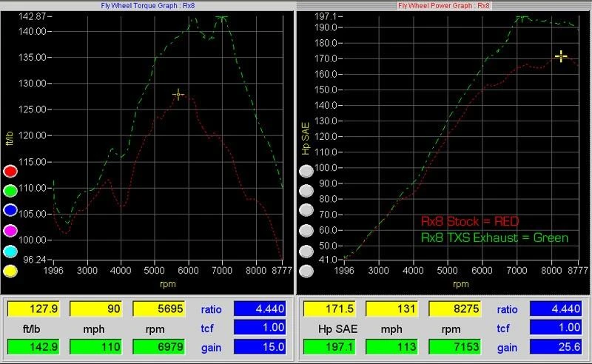Select the green trace circle in torque graph
This screenshot has width=592, height=364.
[x=11, y=192]
